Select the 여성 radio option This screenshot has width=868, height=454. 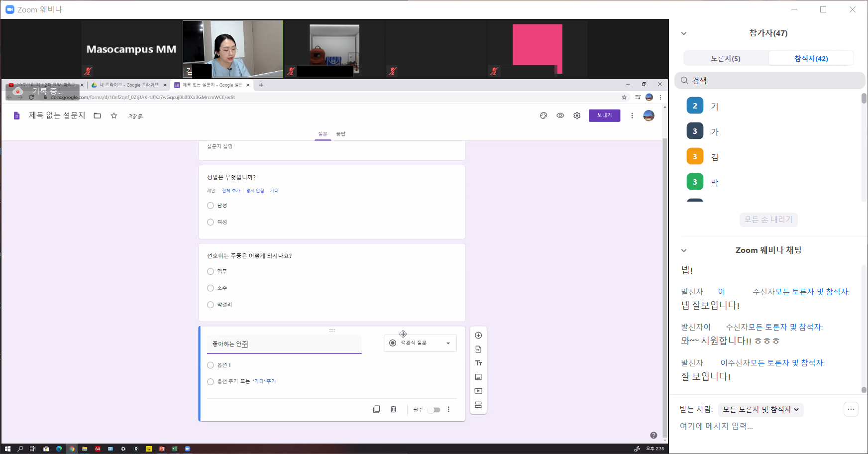tap(211, 222)
